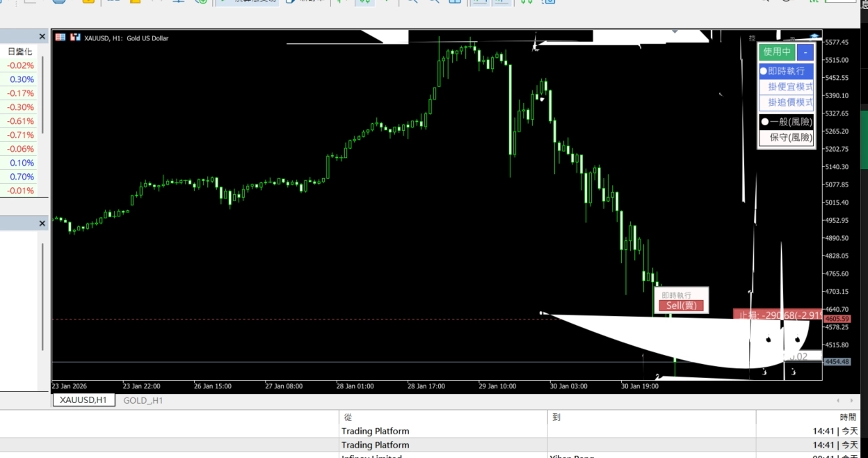This screenshot has height=458, width=868.
Task: Switch to the GOLD_,H1 chart tab
Action: pyautogui.click(x=143, y=400)
